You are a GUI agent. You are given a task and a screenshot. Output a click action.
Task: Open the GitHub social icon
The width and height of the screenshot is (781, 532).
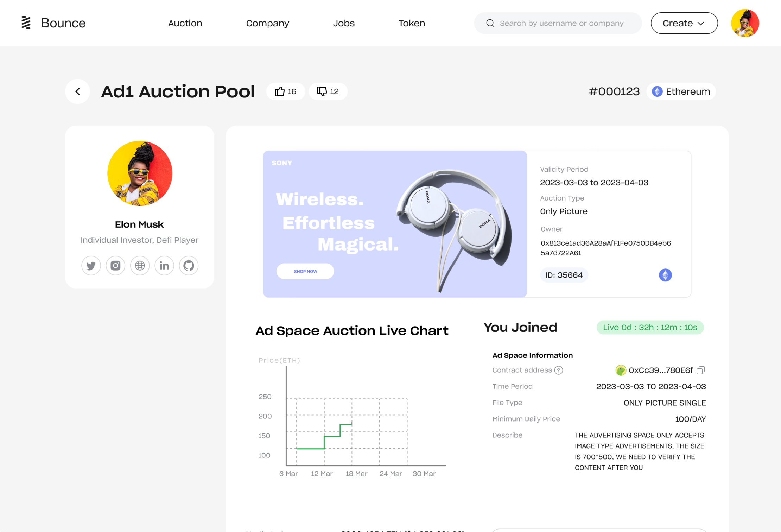[x=189, y=266]
